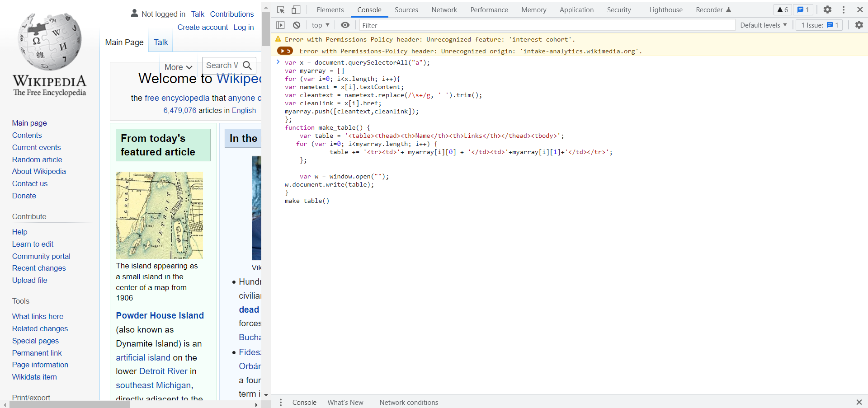Click the messages badge showing 1
The image size is (868, 408).
point(803,9)
